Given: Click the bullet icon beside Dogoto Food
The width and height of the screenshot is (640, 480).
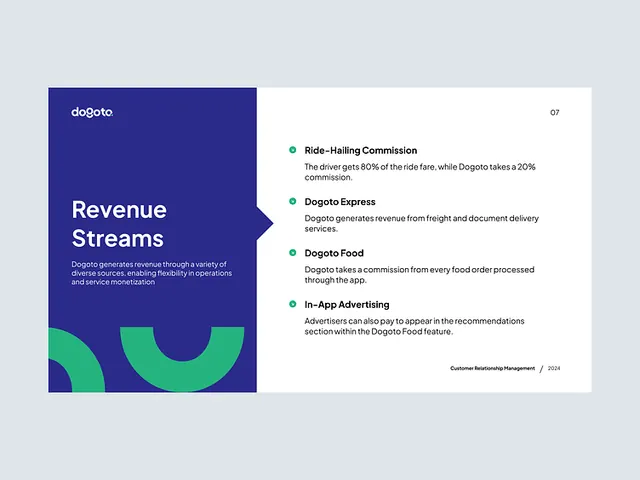Looking at the screenshot, I should pyautogui.click(x=293, y=253).
